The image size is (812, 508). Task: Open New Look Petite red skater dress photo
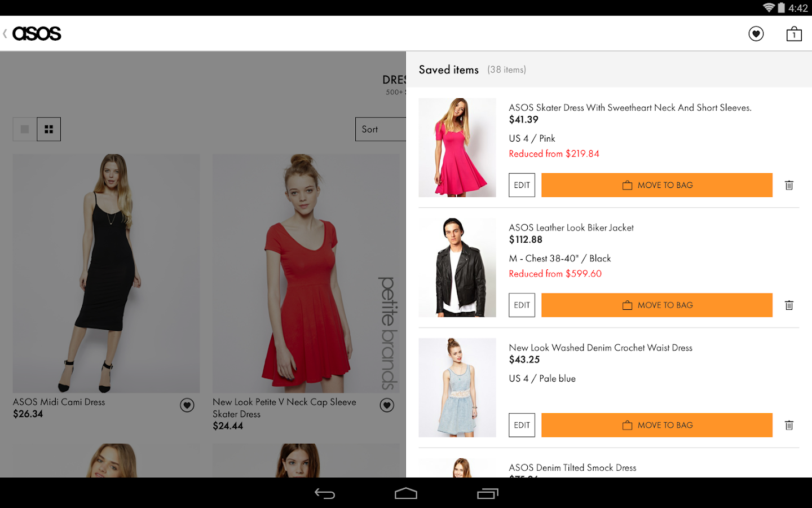306,273
